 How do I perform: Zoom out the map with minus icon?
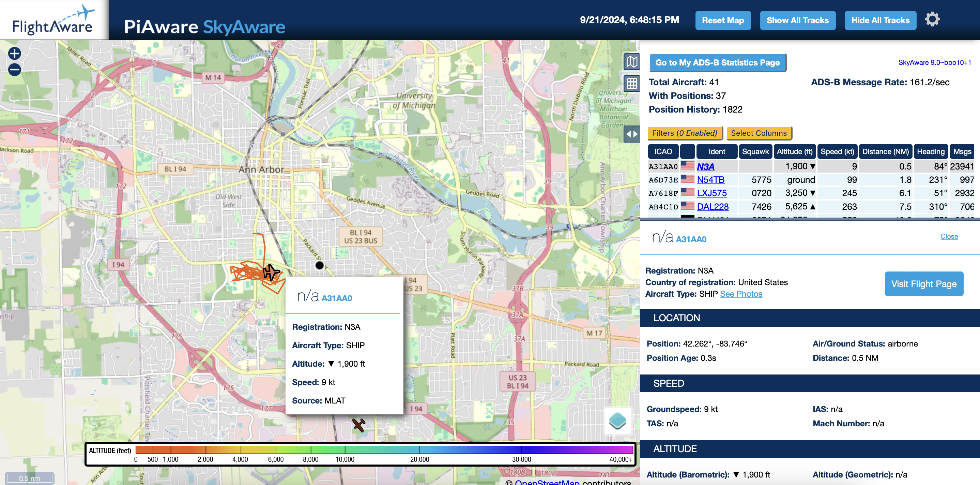tap(14, 70)
